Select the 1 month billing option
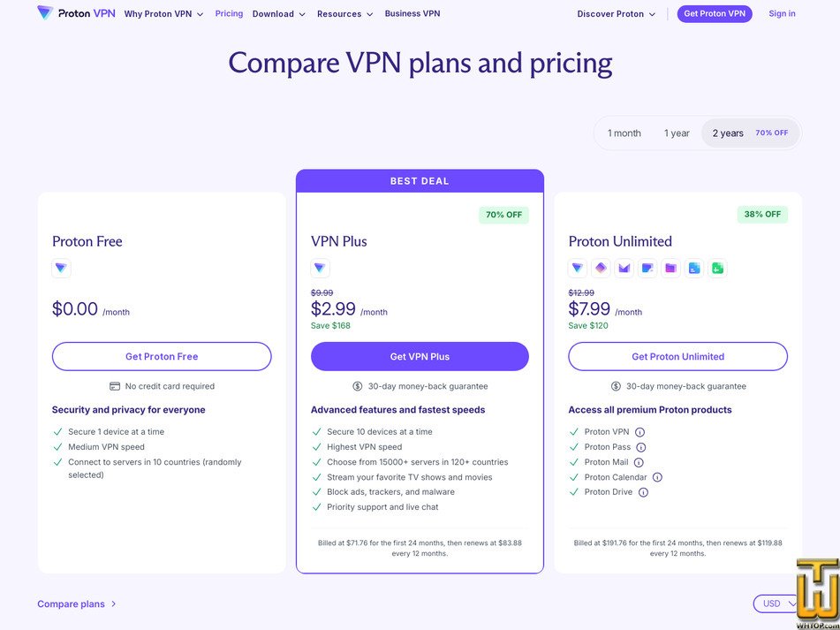This screenshot has height=630, width=840. click(624, 133)
